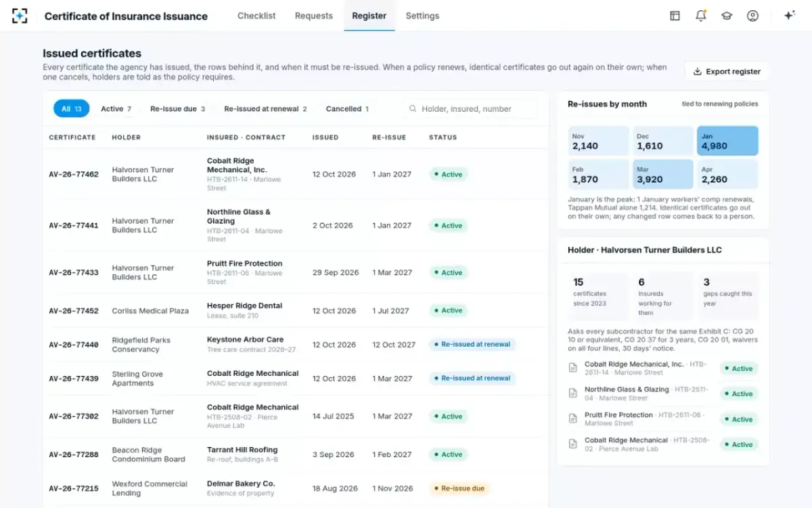The height and width of the screenshot is (508, 812).
Task: Click the document icon beside Pruitt Fire Protection in holder panel
Action: click(x=573, y=419)
